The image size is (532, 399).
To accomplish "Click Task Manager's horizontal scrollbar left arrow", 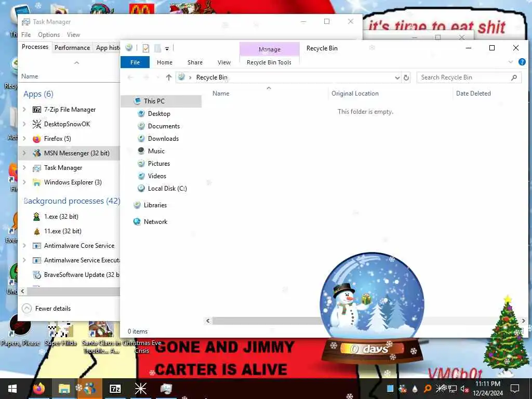I will click(x=23, y=291).
